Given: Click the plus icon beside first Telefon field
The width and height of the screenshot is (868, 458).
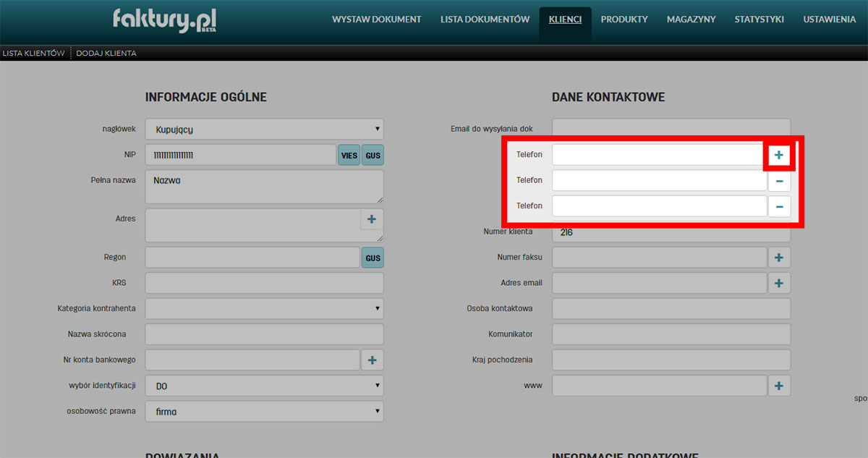Looking at the screenshot, I should pos(779,155).
